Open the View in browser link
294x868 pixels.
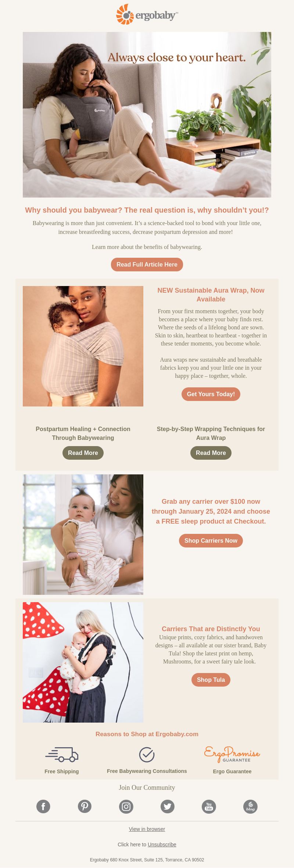coord(147,829)
